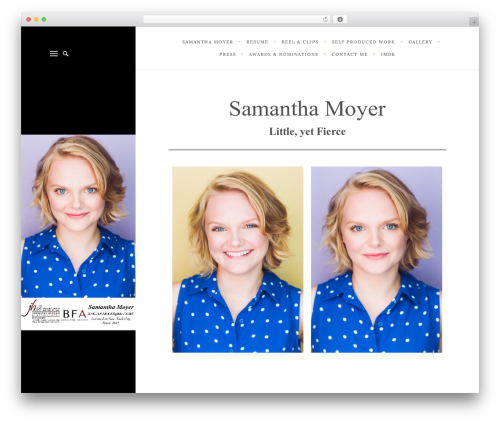Open the Samantha Moyer menu item
This screenshot has height=423, width=500.
[208, 42]
